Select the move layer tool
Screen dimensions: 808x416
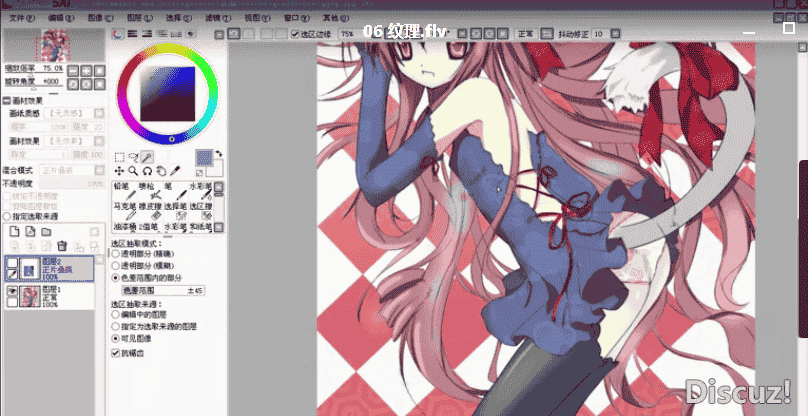point(119,171)
